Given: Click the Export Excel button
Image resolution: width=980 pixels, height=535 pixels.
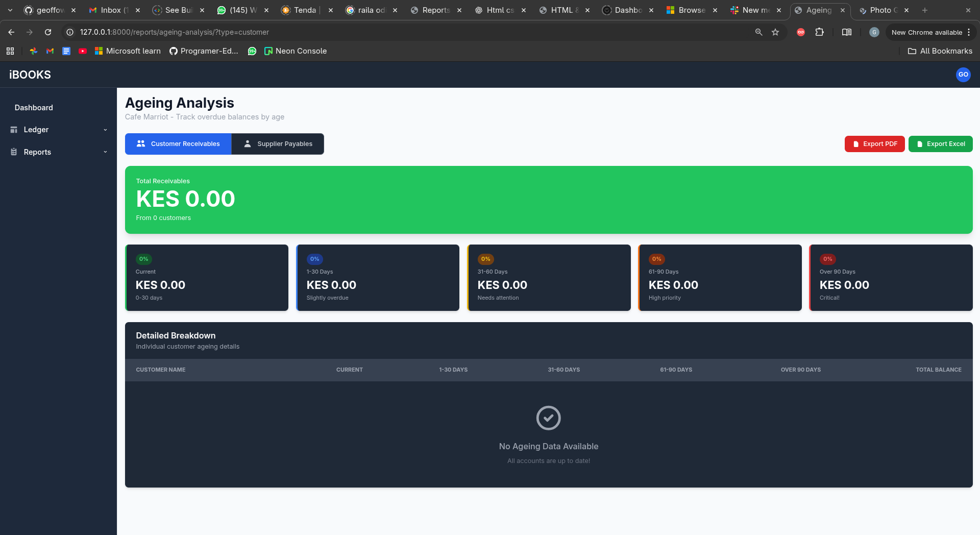Looking at the screenshot, I should tap(940, 144).
